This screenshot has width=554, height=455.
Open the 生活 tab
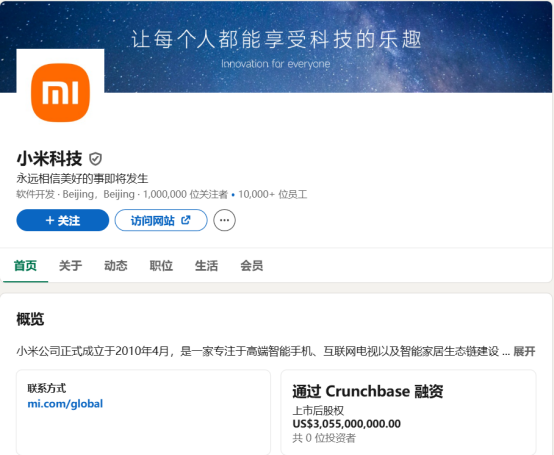[206, 266]
